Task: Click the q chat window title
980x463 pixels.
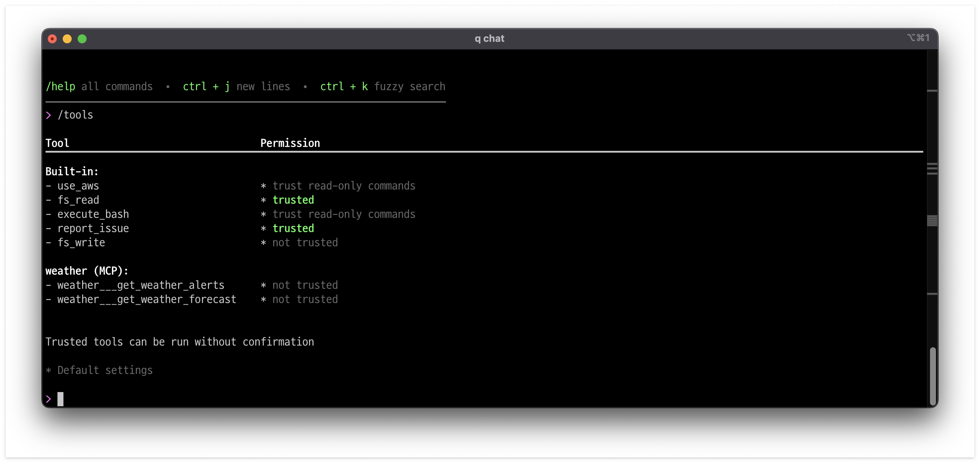Action: pyautogui.click(x=489, y=38)
